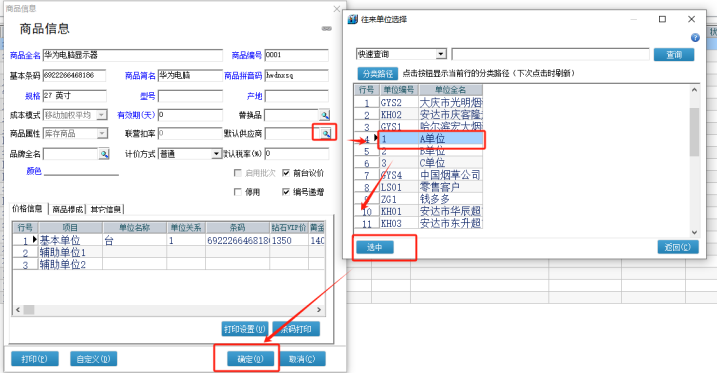This screenshot has height=374, width=718.
Task: Click the 打印(P) button
Action: (x=35, y=359)
